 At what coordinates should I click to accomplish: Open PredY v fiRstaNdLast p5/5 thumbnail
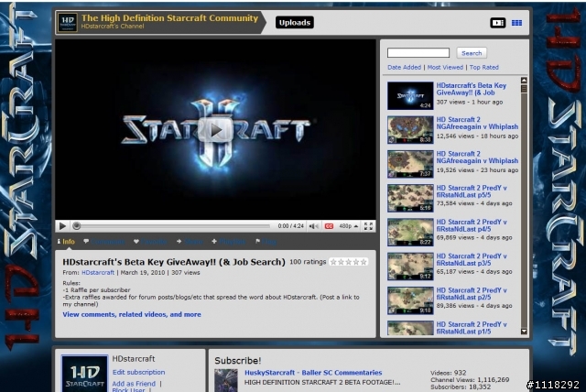tap(410, 198)
